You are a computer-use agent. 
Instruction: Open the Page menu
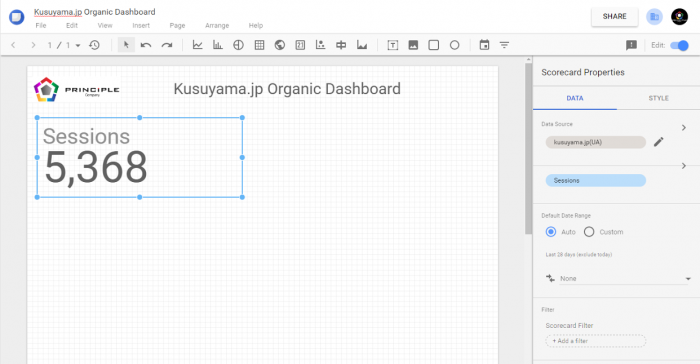point(177,25)
